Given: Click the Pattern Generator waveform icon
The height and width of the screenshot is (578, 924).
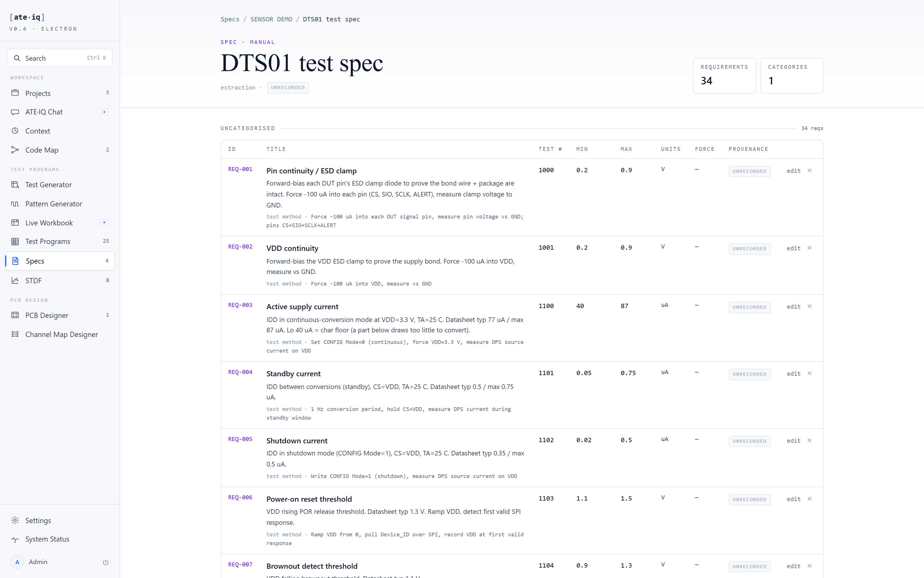Looking at the screenshot, I should 15,204.
